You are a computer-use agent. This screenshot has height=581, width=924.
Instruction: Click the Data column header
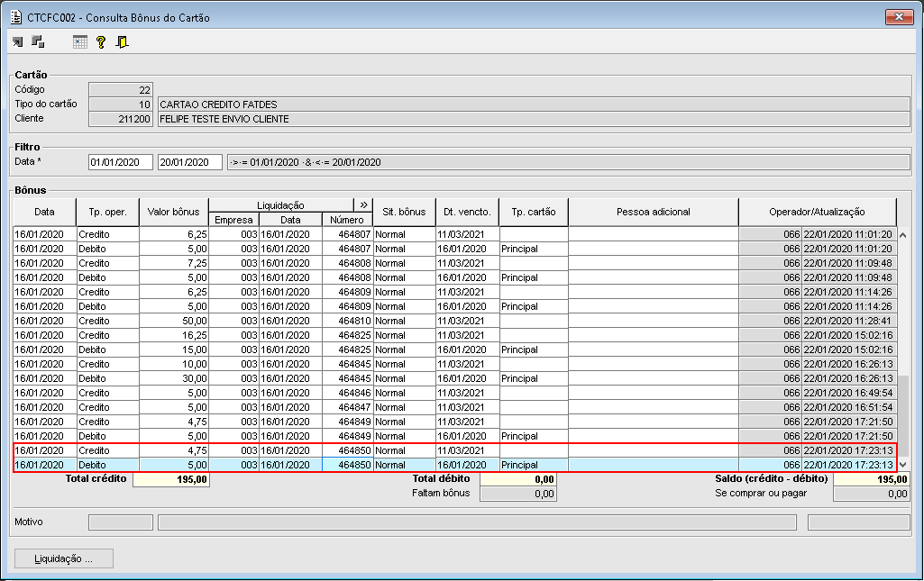click(x=45, y=212)
